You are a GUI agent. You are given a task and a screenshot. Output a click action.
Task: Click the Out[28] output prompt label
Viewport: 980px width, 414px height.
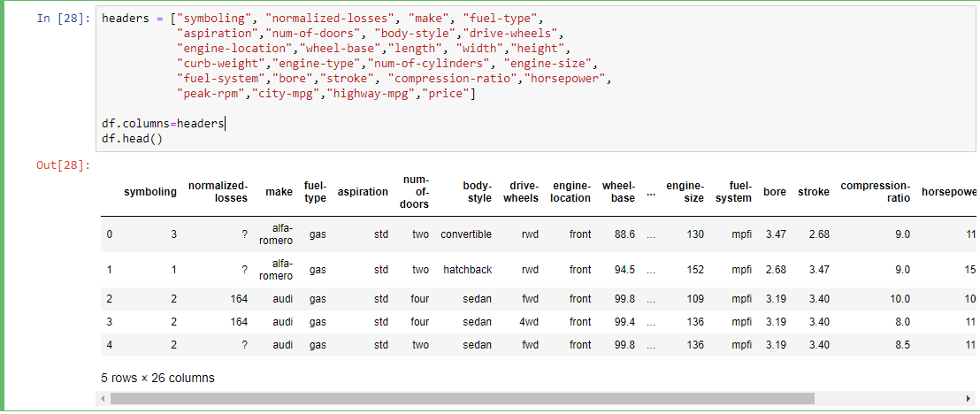[x=64, y=165]
